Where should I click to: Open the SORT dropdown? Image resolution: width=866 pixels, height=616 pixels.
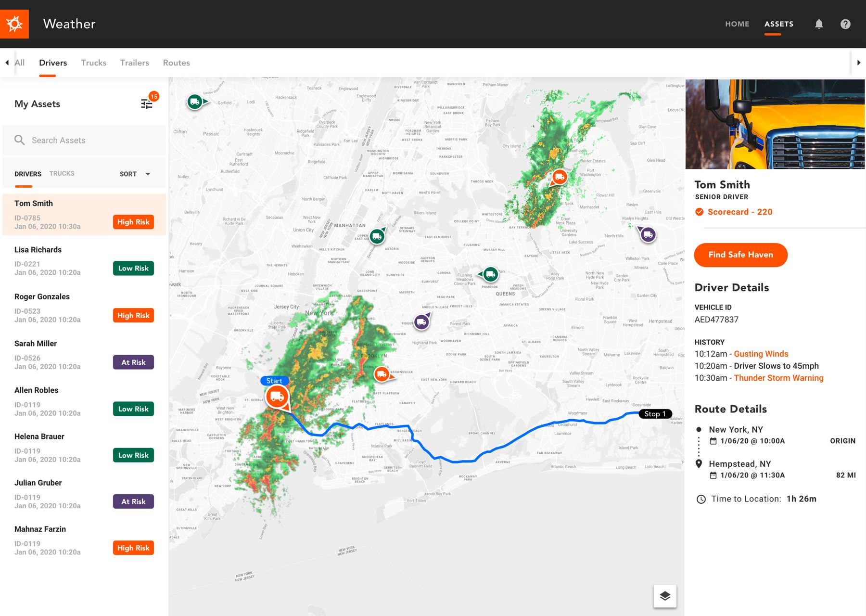135,174
